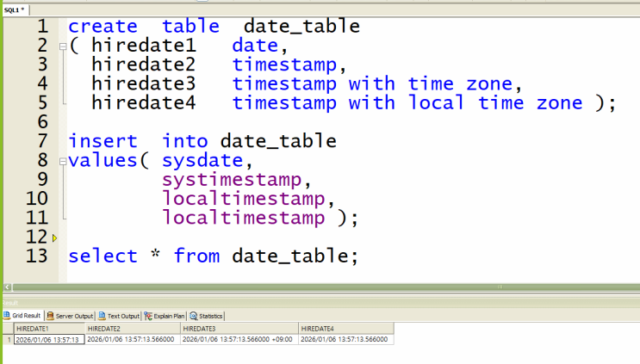
Task: Click 'date_table' on line 13
Action: [x=290, y=256]
